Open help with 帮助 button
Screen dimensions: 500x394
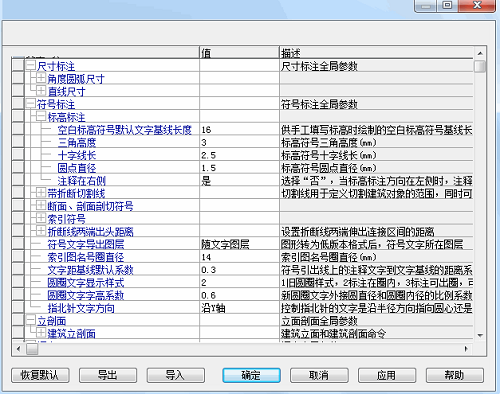455,375
